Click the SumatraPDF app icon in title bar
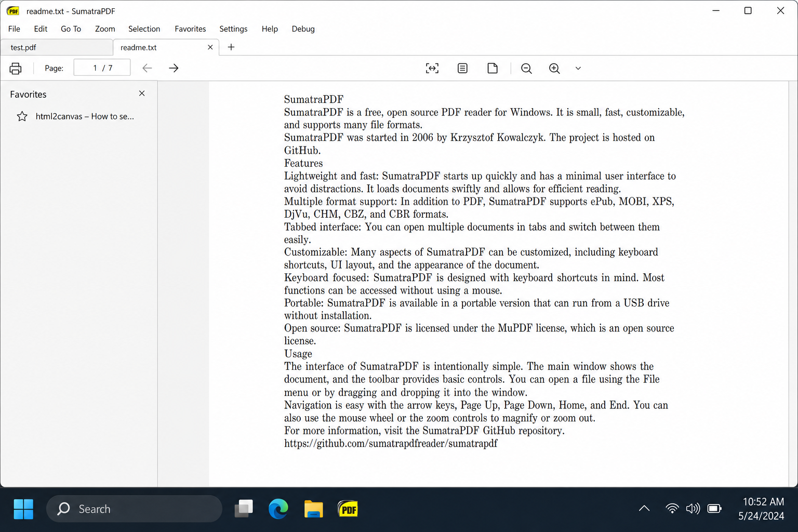The width and height of the screenshot is (798, 532). tap(13, 11)
